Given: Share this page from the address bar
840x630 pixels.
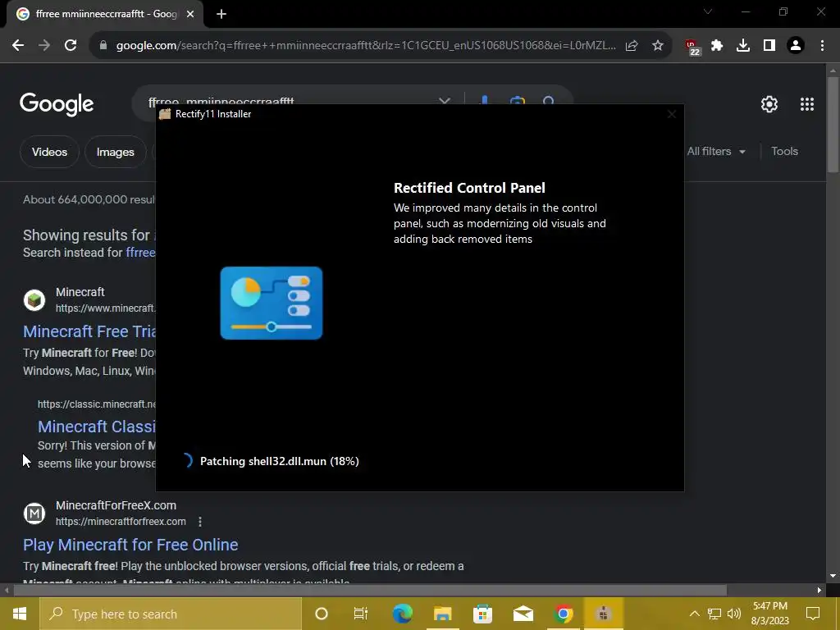Looking at the screenshot, I should [632, 46].
